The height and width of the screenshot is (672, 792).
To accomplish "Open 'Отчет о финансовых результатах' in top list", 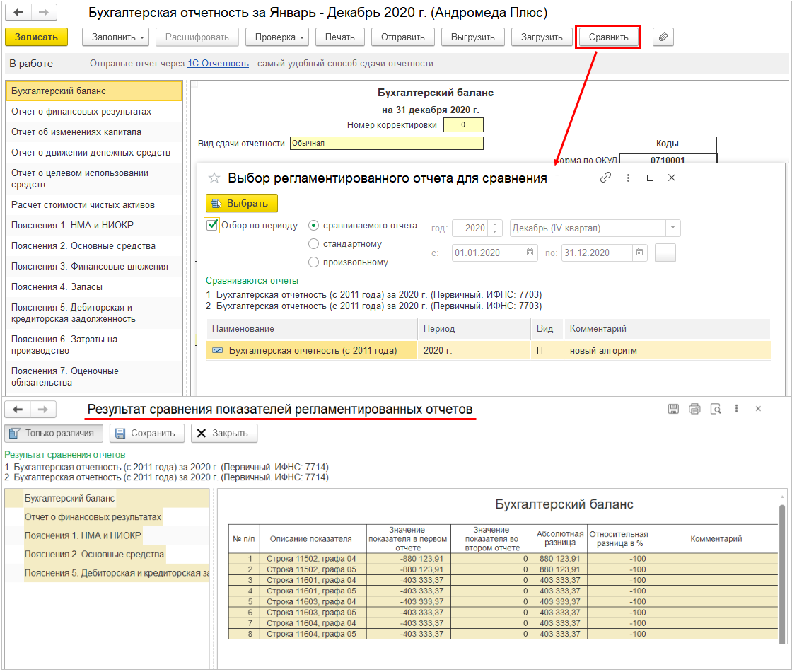I will (81, 112).
